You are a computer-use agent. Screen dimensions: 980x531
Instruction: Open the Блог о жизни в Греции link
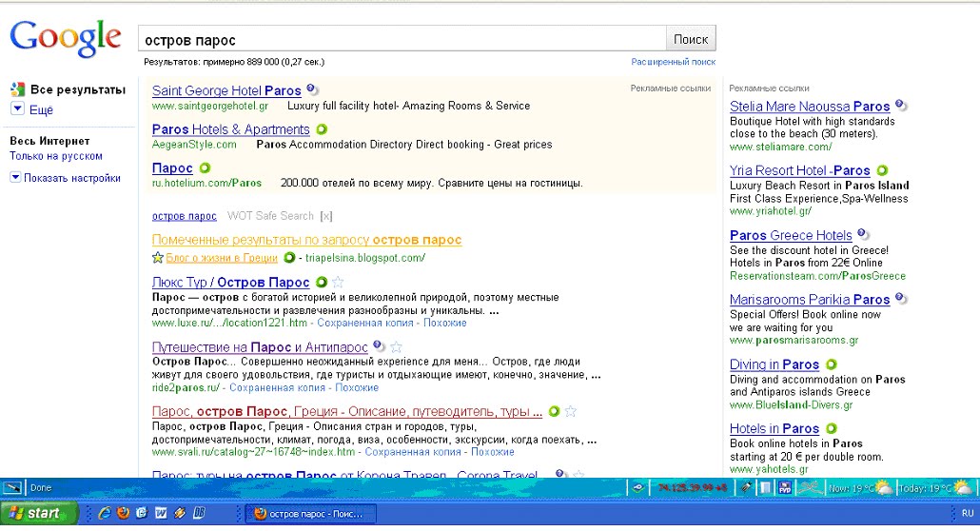click(222, 258)
